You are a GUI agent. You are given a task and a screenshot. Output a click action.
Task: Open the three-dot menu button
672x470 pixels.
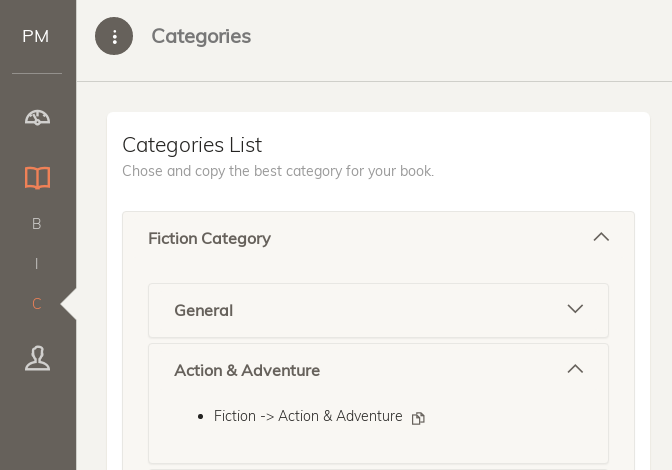coord(114,36)
